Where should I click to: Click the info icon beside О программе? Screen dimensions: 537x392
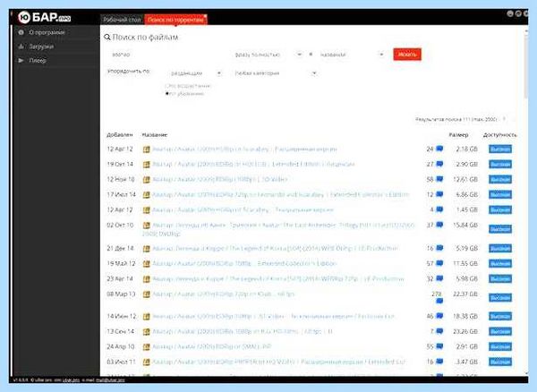(x=21, y=32)
